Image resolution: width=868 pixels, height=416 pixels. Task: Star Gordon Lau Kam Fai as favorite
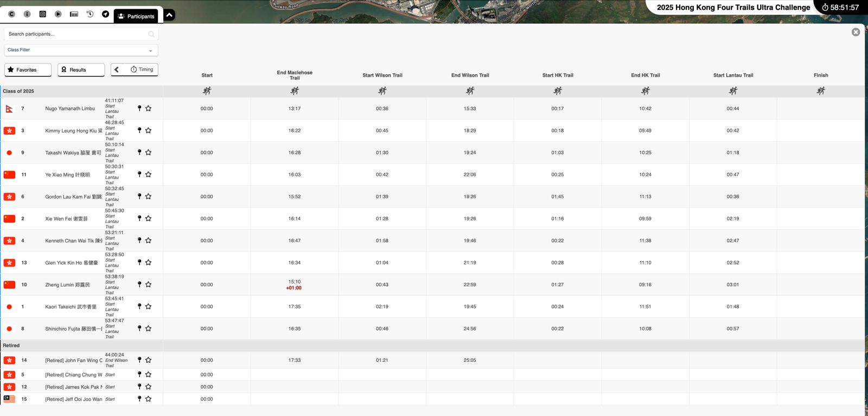[x=148, y=197]
